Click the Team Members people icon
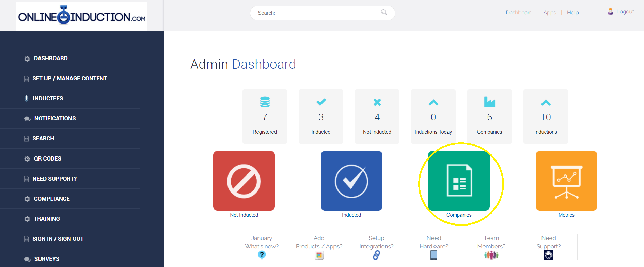Viewport: 644px width, 267px height. [491, 255]
